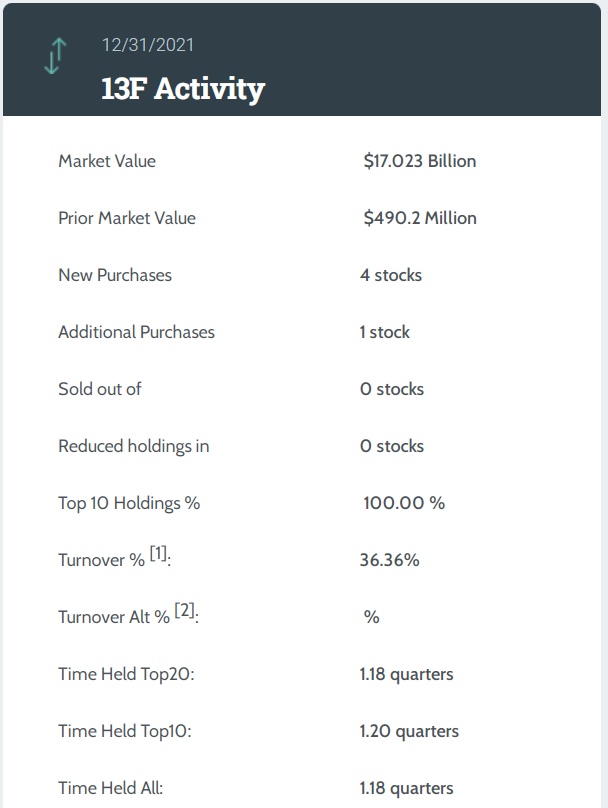Select the $490.2 Million prior value
Image resolution: width=608 pixels, height=808 pixels.
pos(420,218)
